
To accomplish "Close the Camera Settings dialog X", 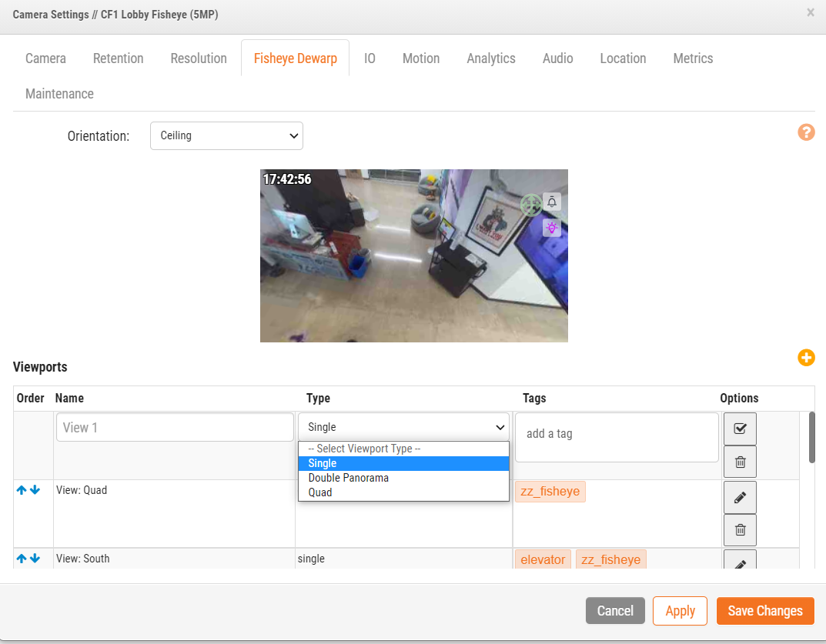I will (x=810, y=12).
